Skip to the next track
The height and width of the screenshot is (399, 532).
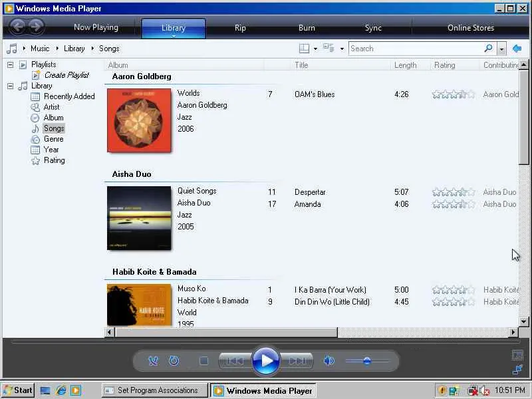pos(297,360)
